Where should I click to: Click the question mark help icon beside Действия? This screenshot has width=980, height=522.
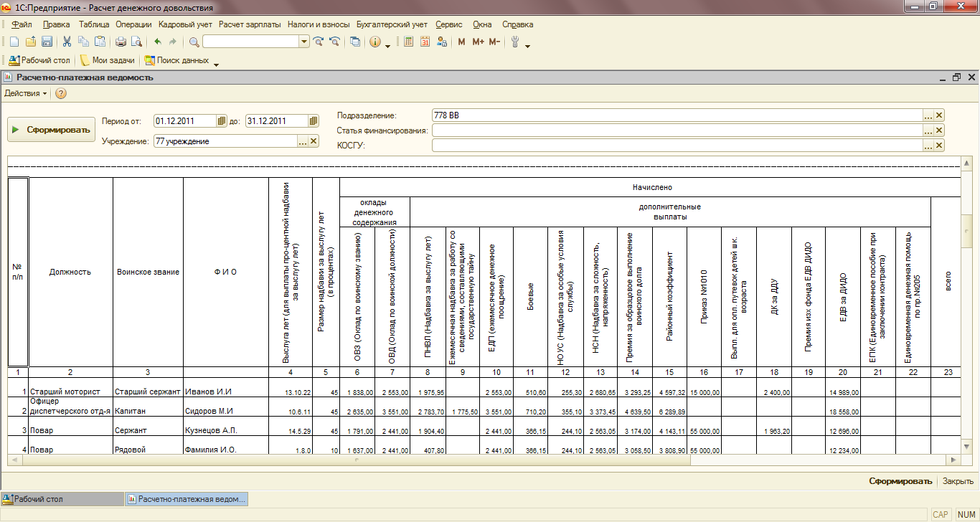[61, 94]
